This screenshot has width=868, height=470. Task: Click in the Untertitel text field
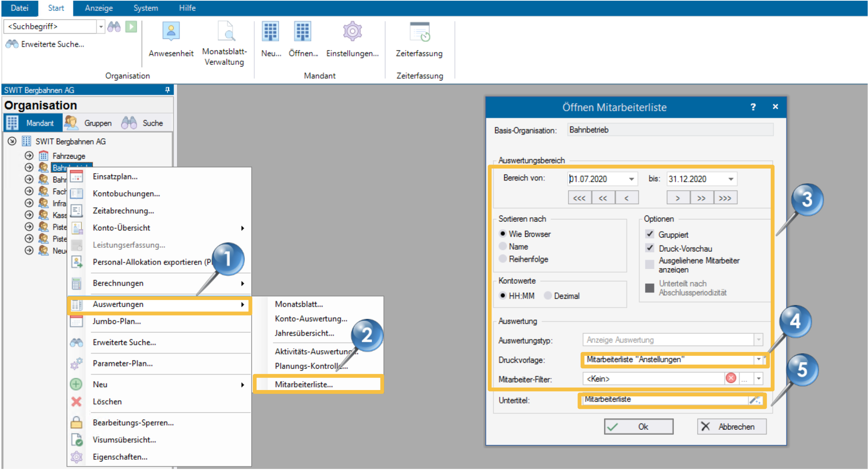664,400
